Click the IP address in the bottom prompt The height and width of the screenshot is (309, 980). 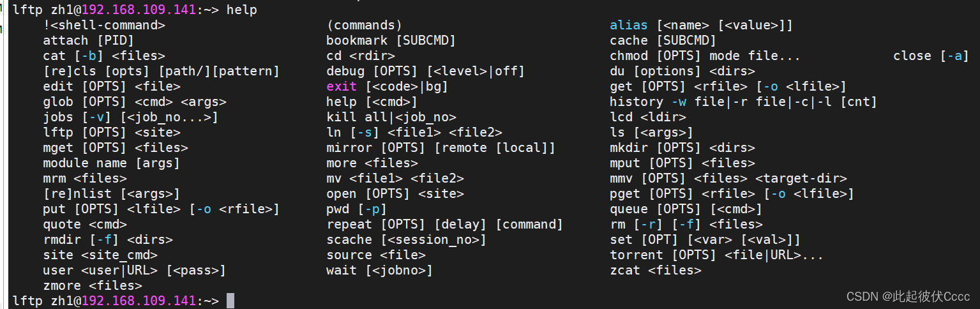pos(139,301)
